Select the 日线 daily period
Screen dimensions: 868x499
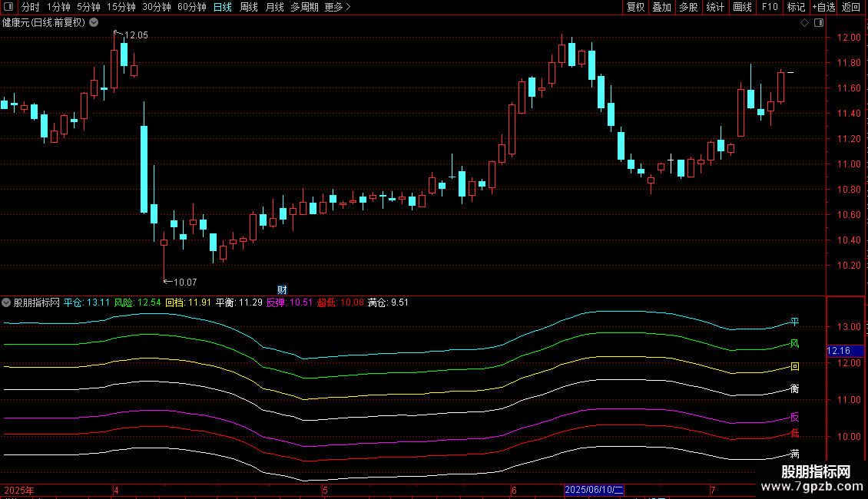[223, 7]
